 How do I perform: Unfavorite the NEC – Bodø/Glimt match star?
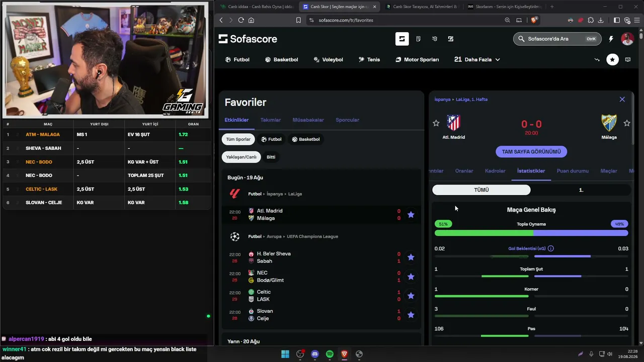[411, 277]
